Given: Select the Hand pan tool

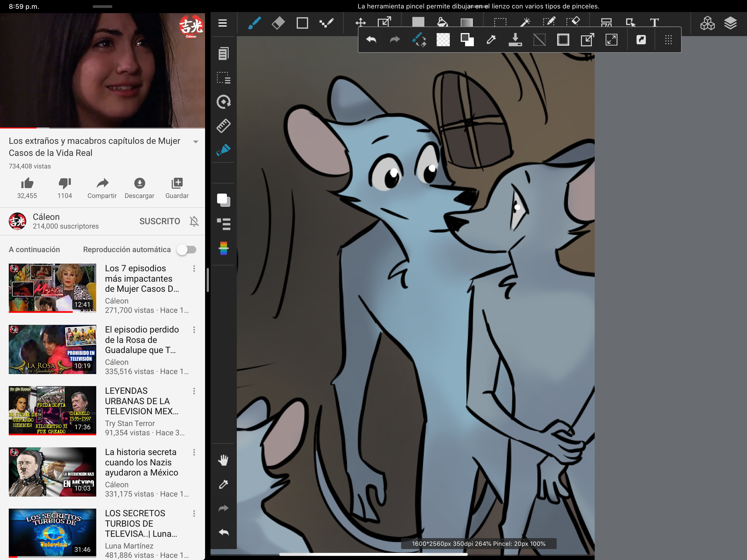Looking at the screenshot, I should [x=223, y=460].
